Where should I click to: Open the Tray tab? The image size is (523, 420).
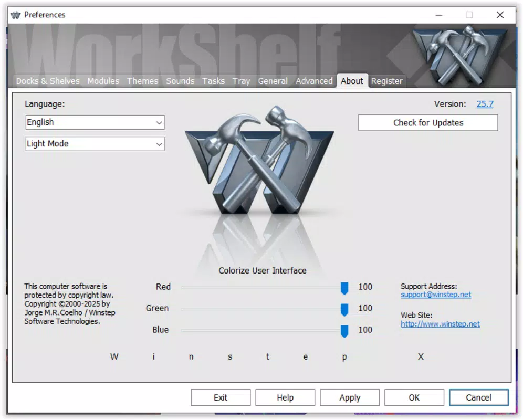(x=241, y=81)
